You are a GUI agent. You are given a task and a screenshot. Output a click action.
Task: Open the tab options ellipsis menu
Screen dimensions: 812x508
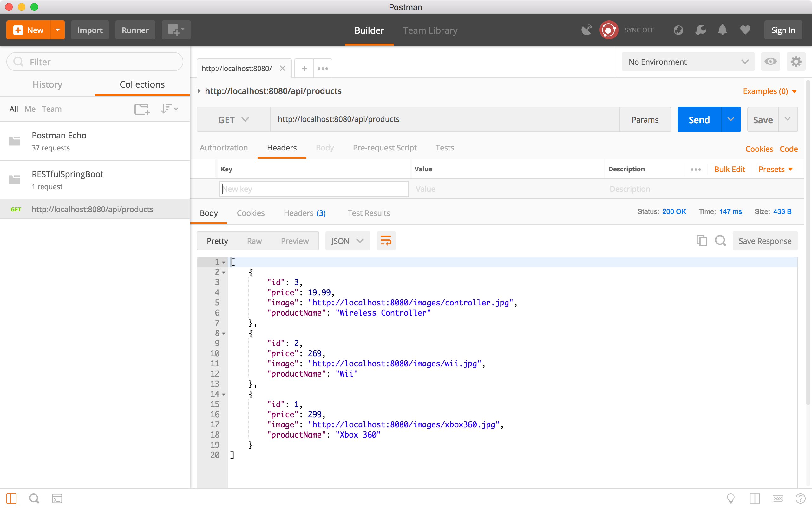point(323,69)
